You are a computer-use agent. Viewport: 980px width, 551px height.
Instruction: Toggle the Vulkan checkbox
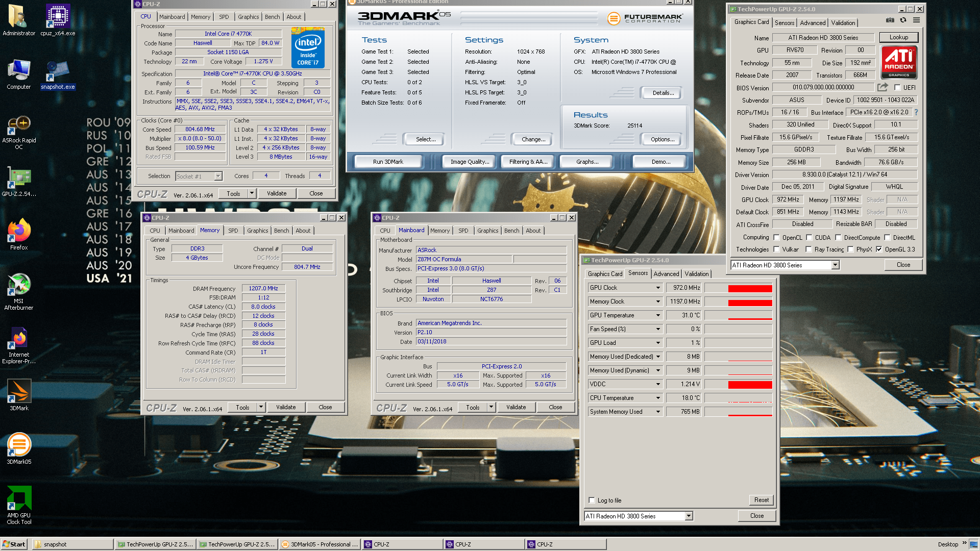tap(776, 249)
